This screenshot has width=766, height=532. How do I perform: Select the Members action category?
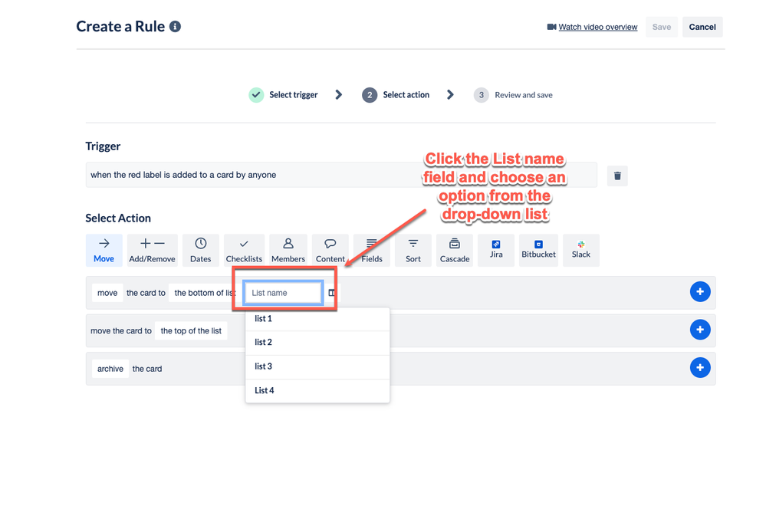(288, 251)
